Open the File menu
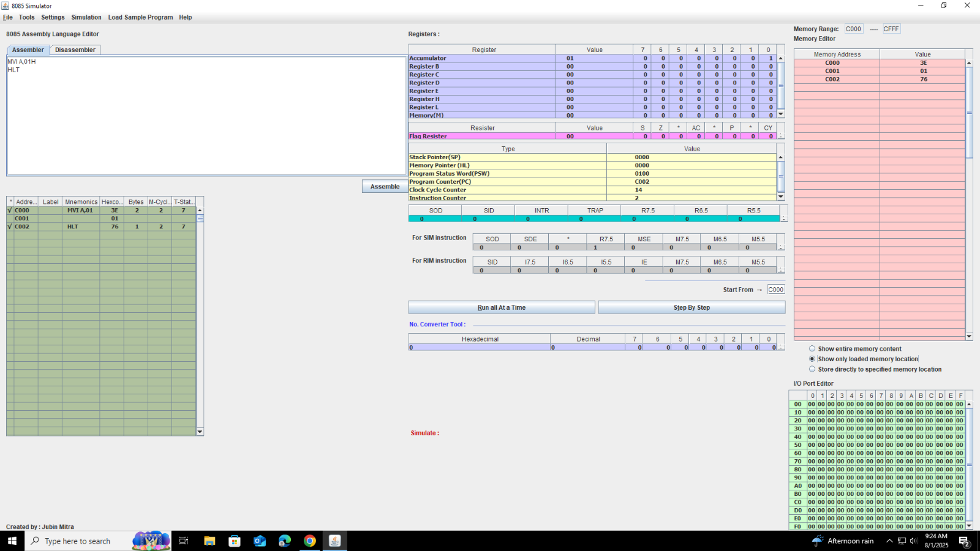Screen dimensions: 980x551 (x=8, y=17)
